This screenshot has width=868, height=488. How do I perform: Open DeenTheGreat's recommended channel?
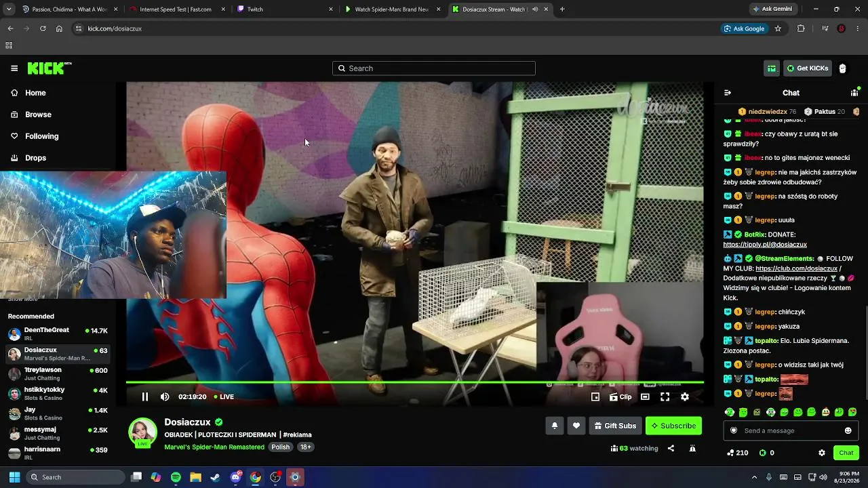(x=58, y=334)
